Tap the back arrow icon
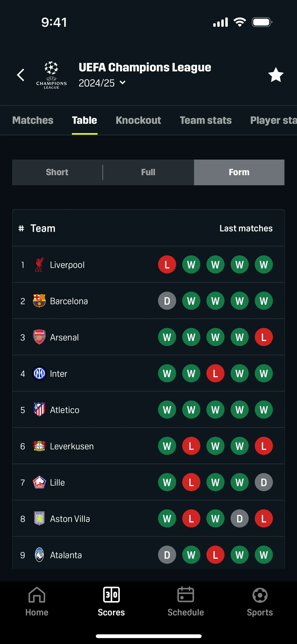 point(21,75)
